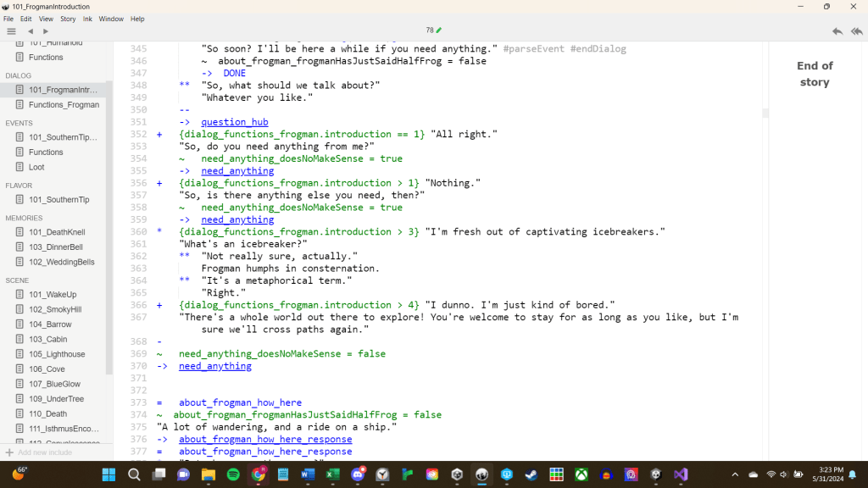Click the navigate back arrow in toolbar

point(31,31)
